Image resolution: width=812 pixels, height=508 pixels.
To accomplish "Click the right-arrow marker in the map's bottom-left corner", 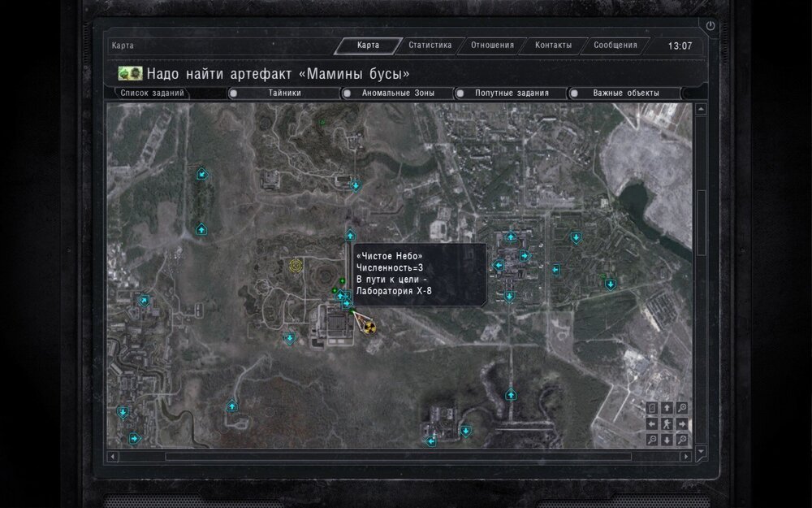I will point(134,439).
